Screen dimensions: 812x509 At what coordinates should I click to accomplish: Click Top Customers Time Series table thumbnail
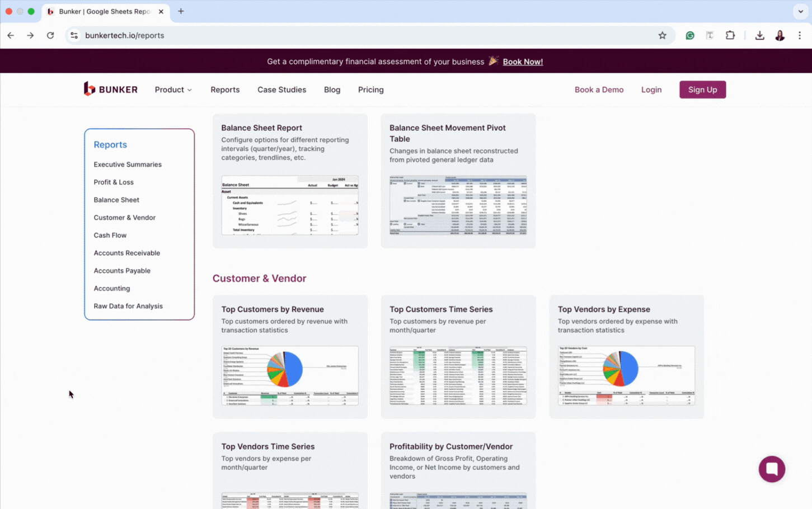tap(458, 375)
